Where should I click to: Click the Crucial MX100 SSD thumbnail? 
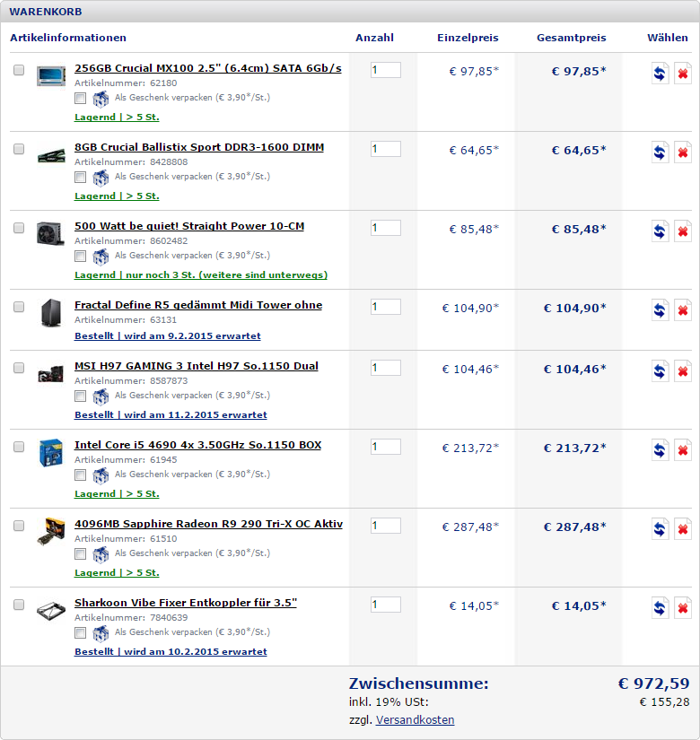coord(51,76)
